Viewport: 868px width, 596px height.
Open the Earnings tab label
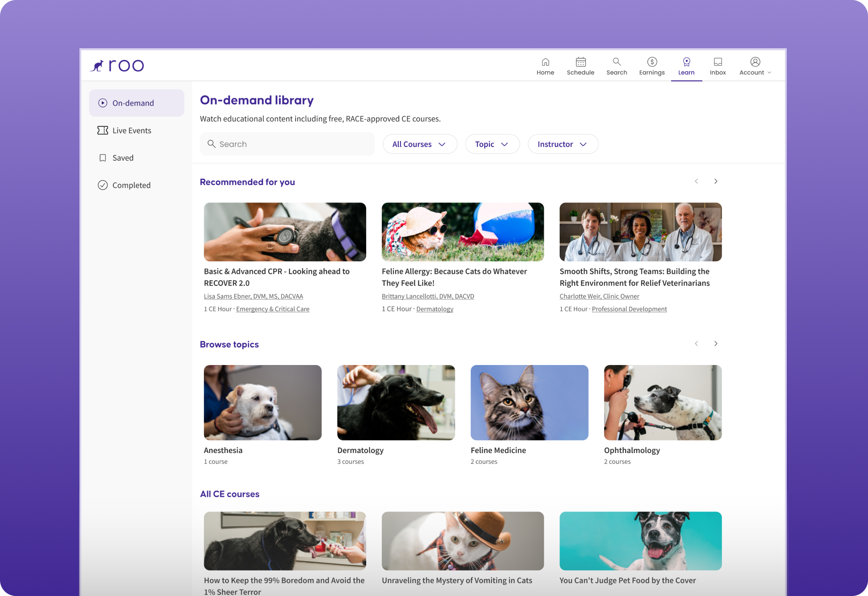652,73
